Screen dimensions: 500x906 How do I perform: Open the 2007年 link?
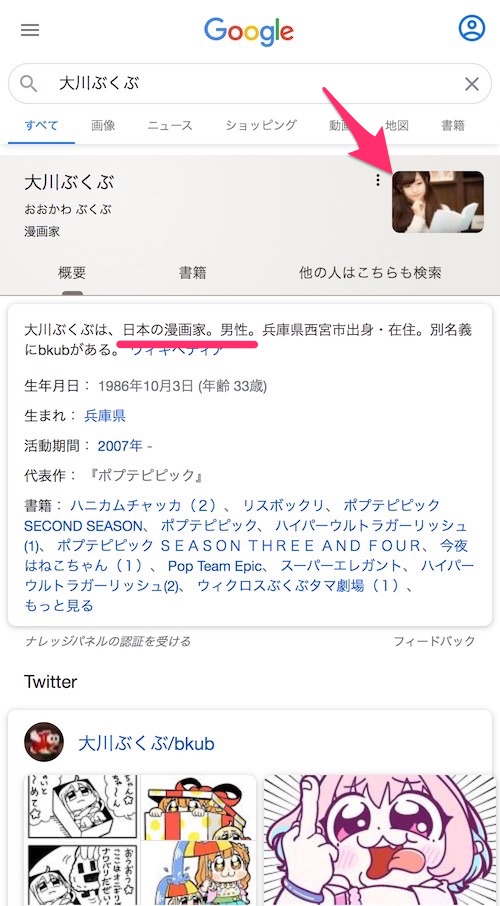click(120, 445)
